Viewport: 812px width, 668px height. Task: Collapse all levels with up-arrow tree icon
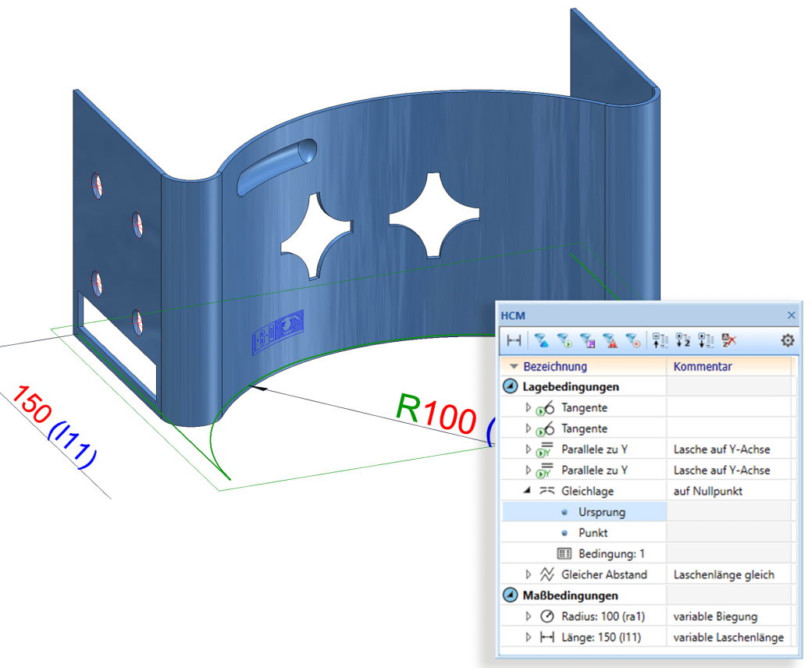tap(661, 340)
